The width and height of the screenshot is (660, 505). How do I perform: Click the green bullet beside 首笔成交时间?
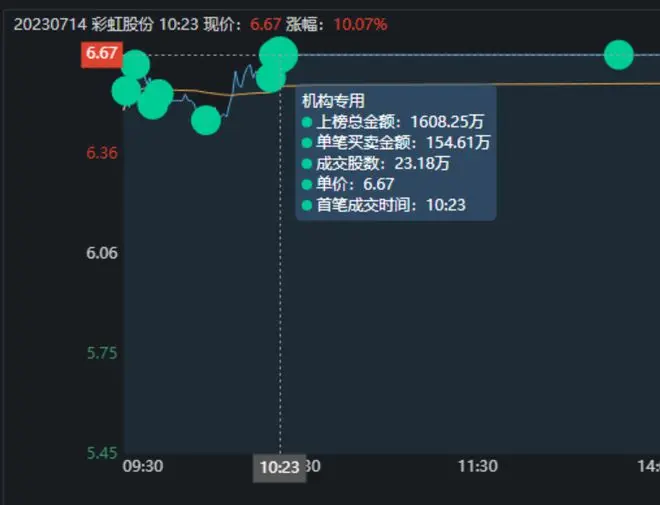coord(307,206)
